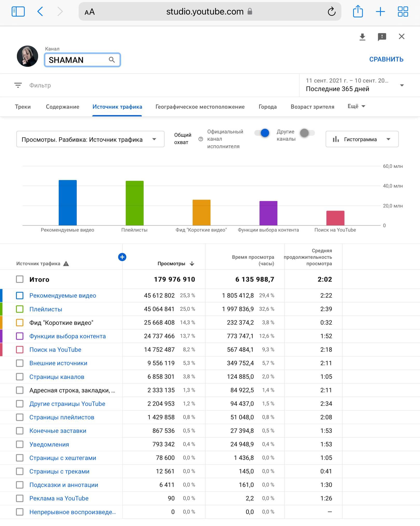Open the Возраст зрителя tab
The width and height of the screenshot is (420, 526).
pos(312,107)
